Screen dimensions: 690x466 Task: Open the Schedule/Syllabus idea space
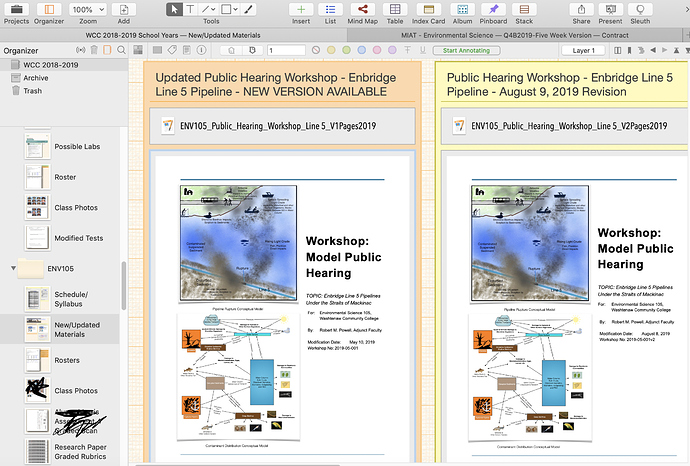click(x=59, y=299)
